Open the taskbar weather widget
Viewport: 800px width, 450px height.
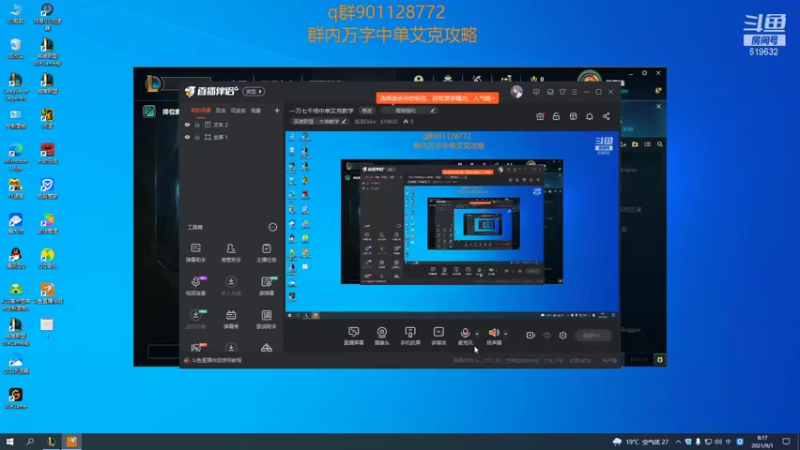641,441
